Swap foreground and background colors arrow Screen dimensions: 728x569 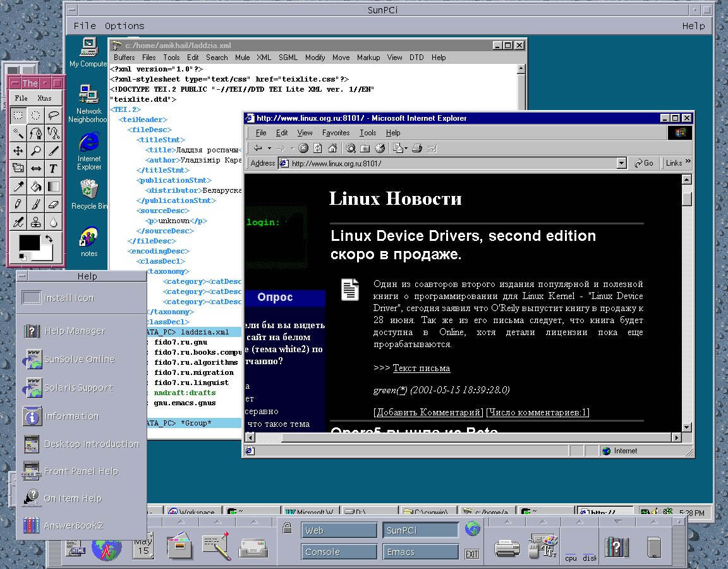[x=49, y=238]
